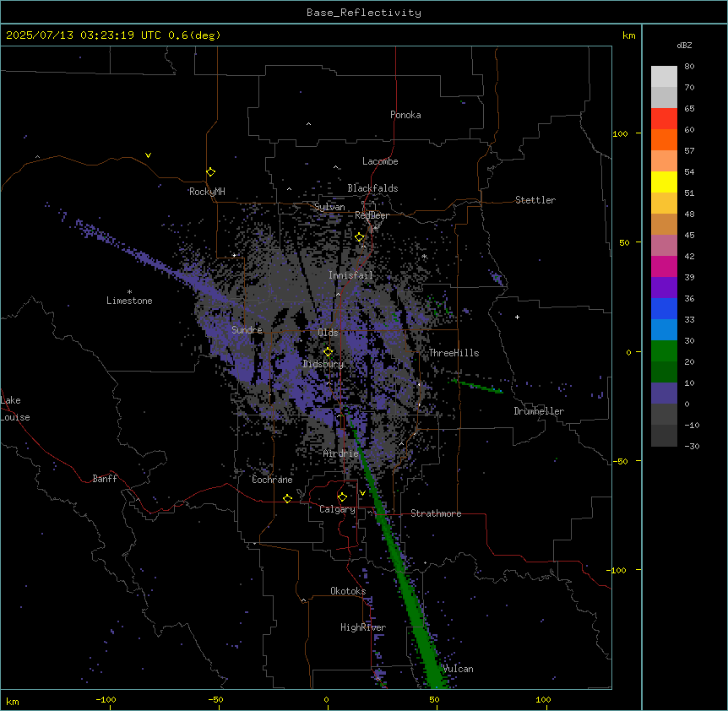Click the Vulcan town label
728x711 pixels.
458,669
